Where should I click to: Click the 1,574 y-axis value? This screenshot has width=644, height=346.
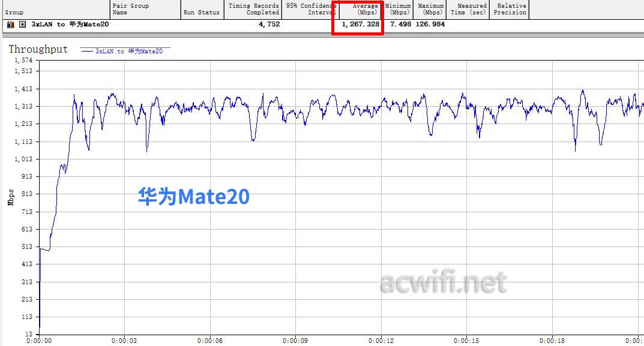(23, 61)
